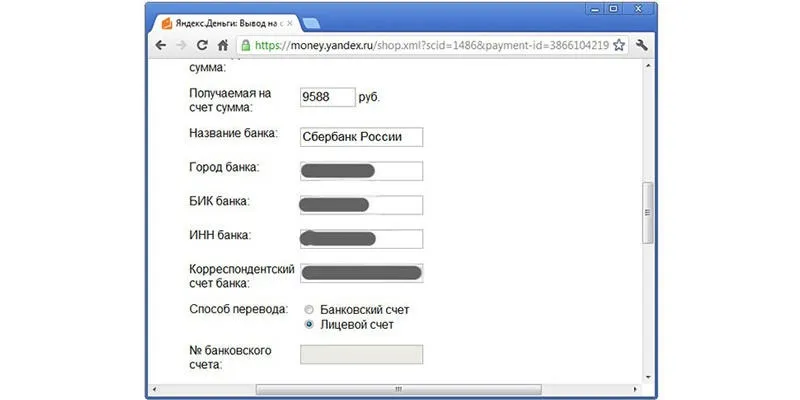
Task: Click the Получаемая на счет сумма field
Action: coord(327,98)
